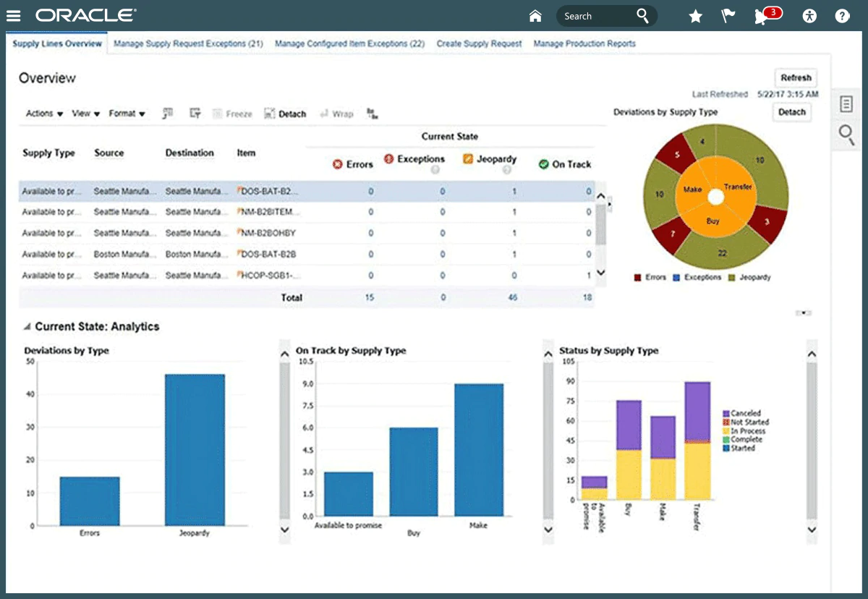Expand the Actions dropdown menu
The height and width of the screenshot is (599, 868).
click(x=44, y=114)
